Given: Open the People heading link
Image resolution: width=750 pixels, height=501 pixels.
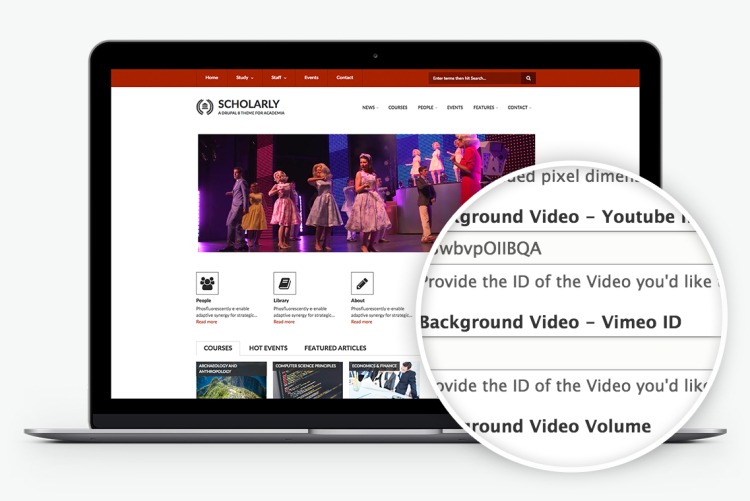Looking at the screenshot, I should pyautogui.click(x=203, y=301).
